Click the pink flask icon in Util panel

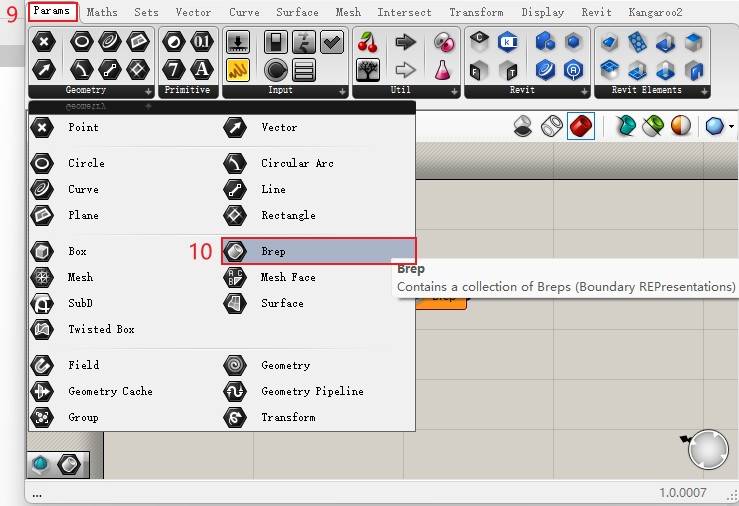coord(443,70)
